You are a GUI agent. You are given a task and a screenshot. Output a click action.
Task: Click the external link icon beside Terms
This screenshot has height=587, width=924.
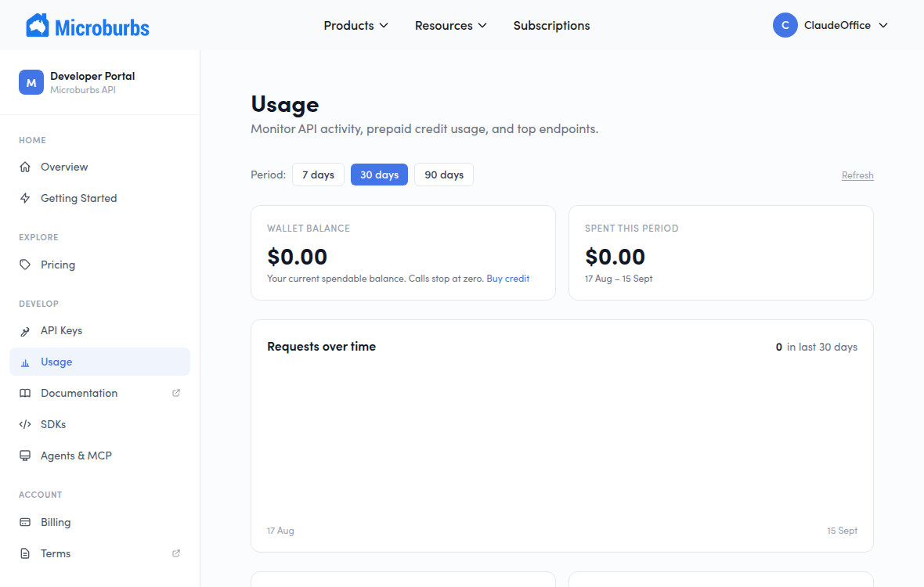click(x=175, y=553)
